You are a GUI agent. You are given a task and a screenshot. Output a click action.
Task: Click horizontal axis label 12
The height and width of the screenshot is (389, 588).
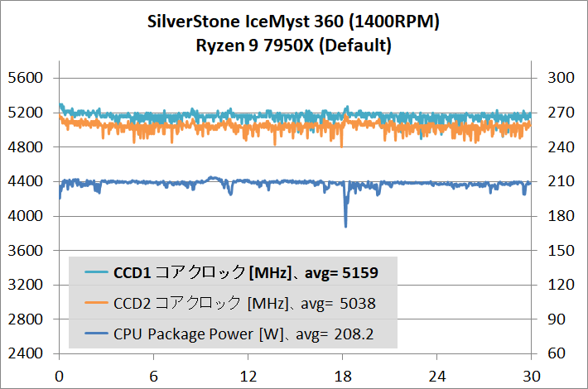(x=248, y=377)
